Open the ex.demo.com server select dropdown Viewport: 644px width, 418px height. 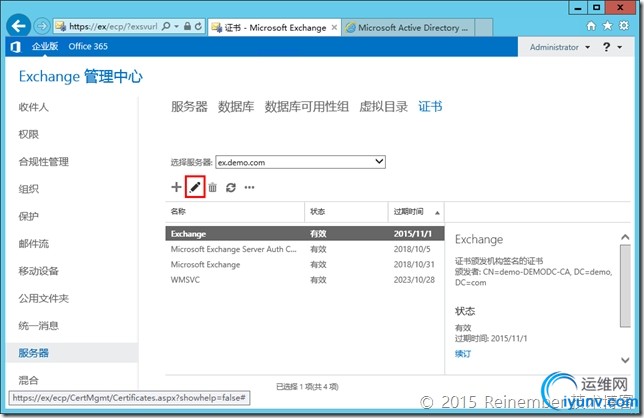(300, 162)
